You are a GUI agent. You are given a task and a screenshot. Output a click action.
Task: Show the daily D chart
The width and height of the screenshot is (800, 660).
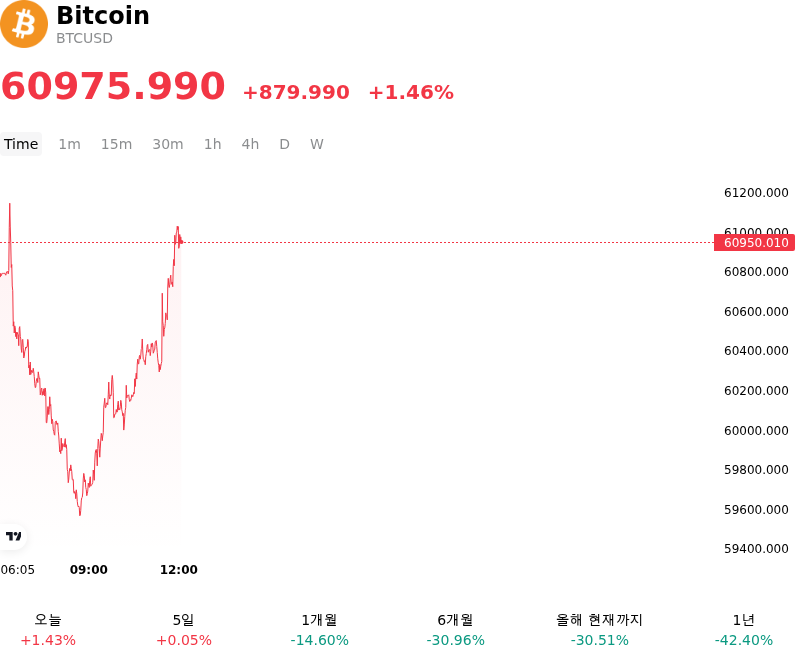coord(285,144)
